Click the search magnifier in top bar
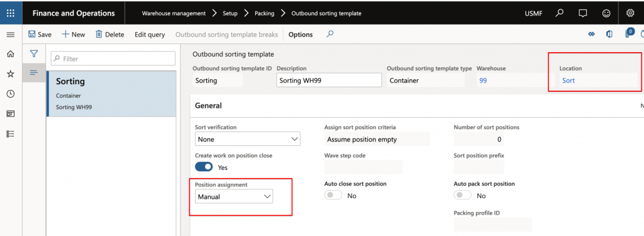 coord(559,13)
